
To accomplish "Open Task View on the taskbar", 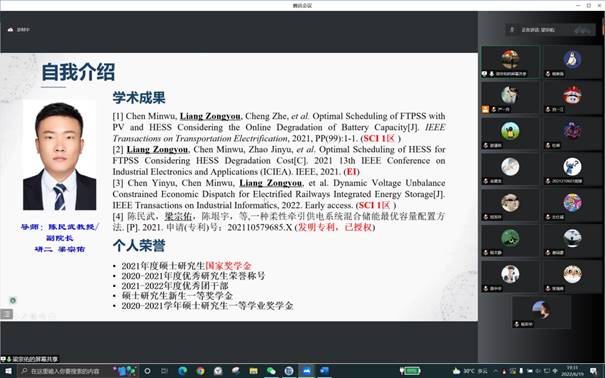I will tap(164, 371).
